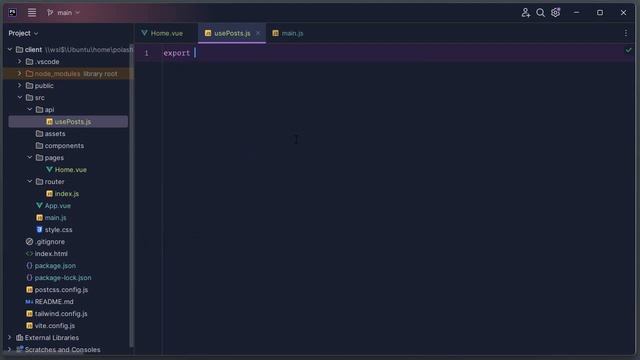The image size is (640, 360).
Task: Click the Code With Me add-user icon
Action: point(526,13)
